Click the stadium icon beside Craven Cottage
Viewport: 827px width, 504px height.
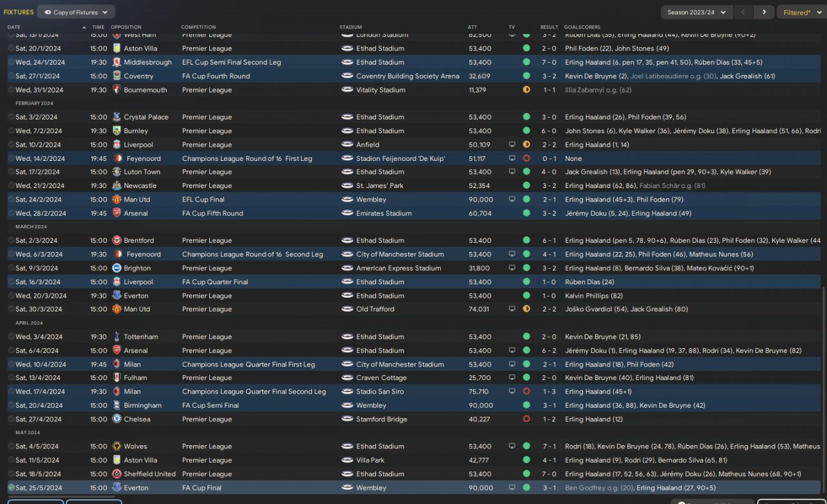click(347, 378)
